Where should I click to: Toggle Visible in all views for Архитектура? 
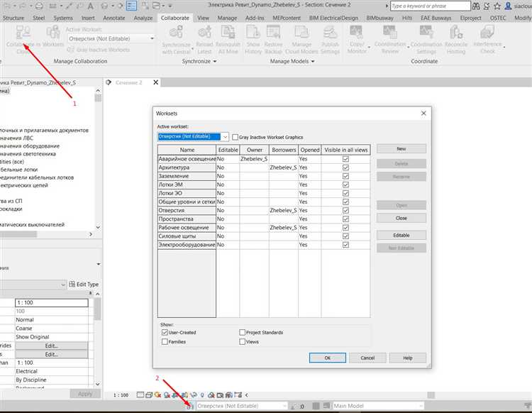coord(345,167)
